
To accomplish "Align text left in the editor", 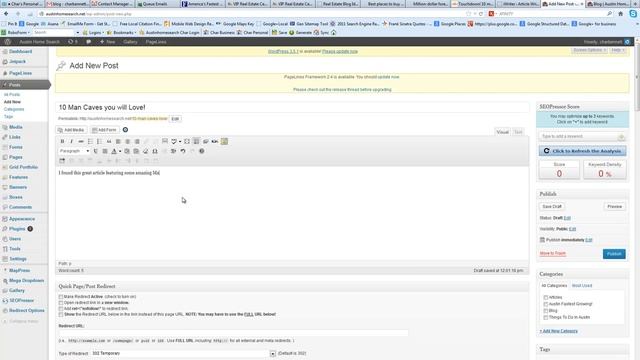I will coord(118,141).
